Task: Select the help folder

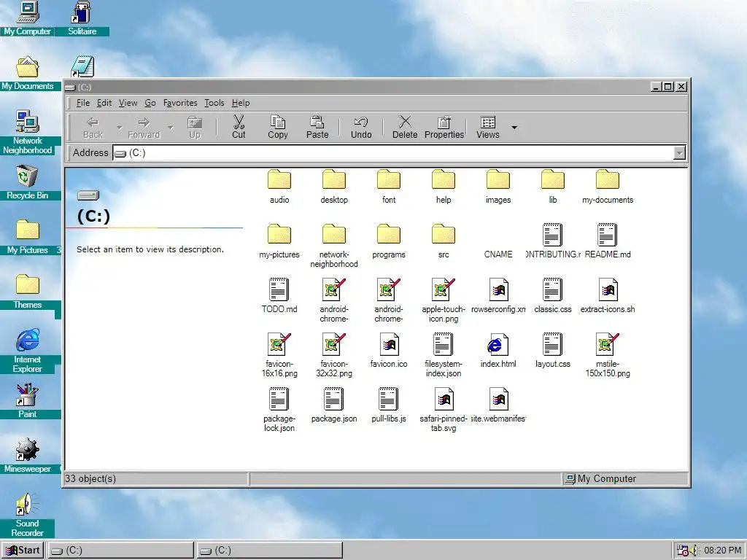Action: 444,187
